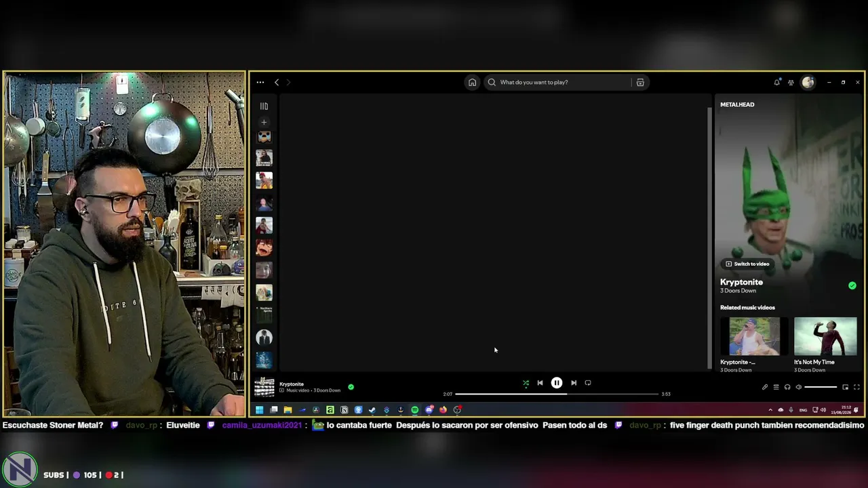Skip to the previous track
This screenshot has width=868, height=488.
tap(540, 383)
